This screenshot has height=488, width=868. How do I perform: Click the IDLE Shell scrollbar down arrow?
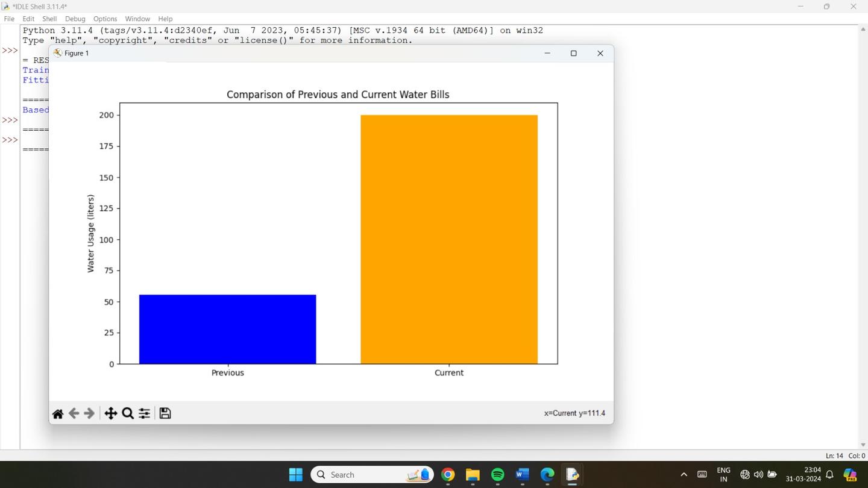863,445
